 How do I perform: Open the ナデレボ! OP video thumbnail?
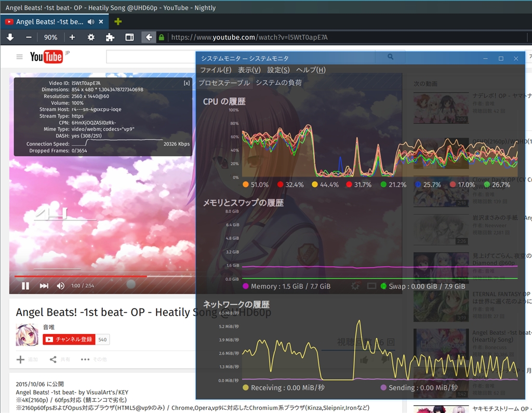(441, 108)
